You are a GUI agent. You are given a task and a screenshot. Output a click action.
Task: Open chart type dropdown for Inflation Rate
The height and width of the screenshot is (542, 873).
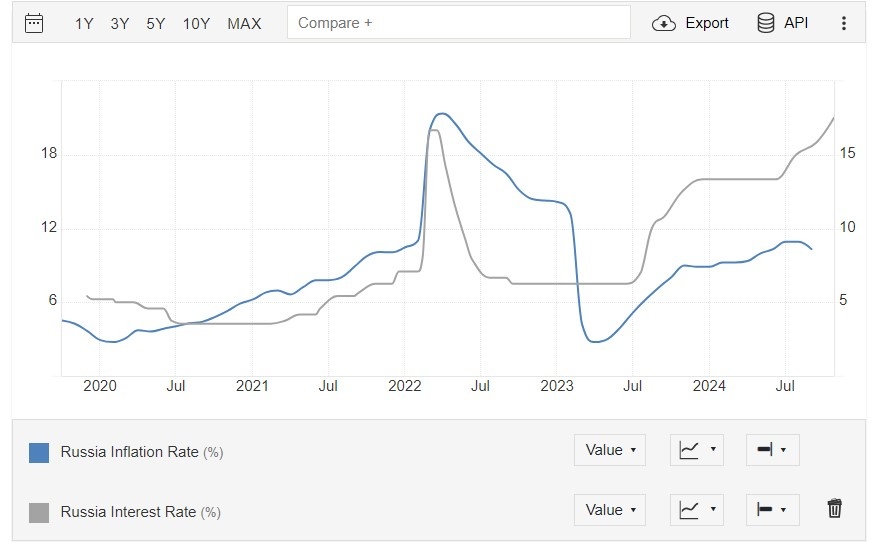point(697,450)
